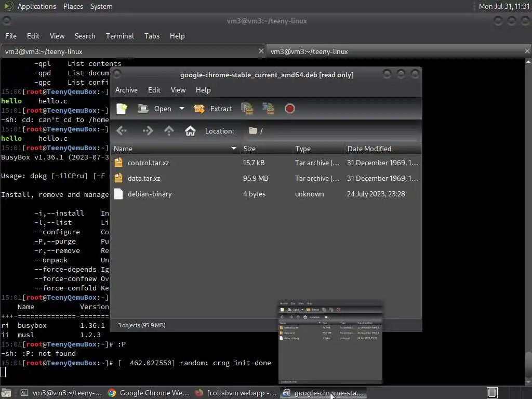Switch to collabvm webapp taskbar item
The height and width of the screenshot is (399, 532).
(236, 393)
